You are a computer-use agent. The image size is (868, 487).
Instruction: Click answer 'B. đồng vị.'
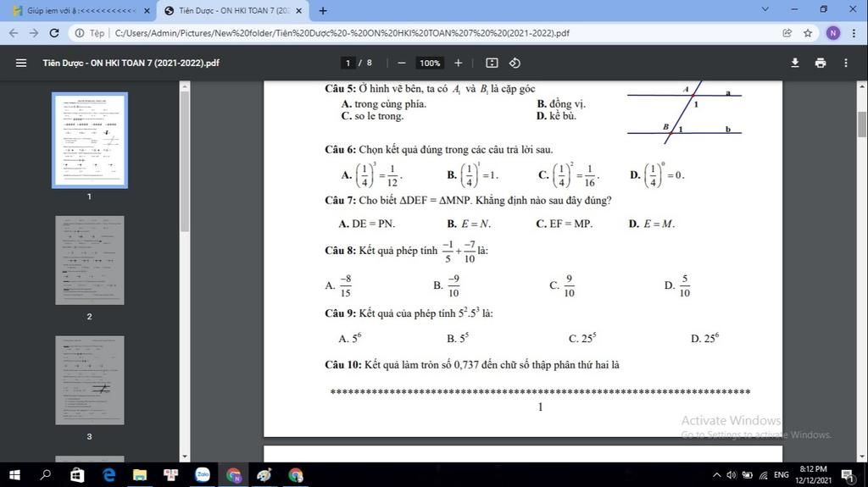point(561,103)
